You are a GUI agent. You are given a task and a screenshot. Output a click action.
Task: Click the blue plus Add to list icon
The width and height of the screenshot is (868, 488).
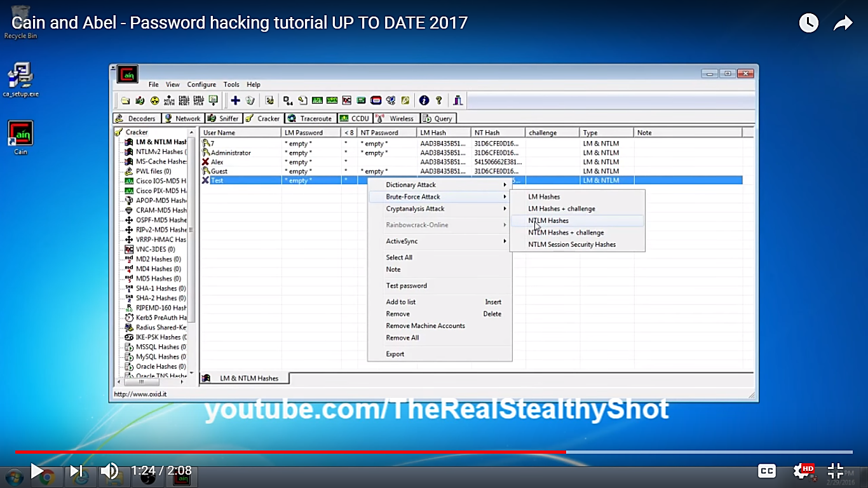(x=235, y=100)
